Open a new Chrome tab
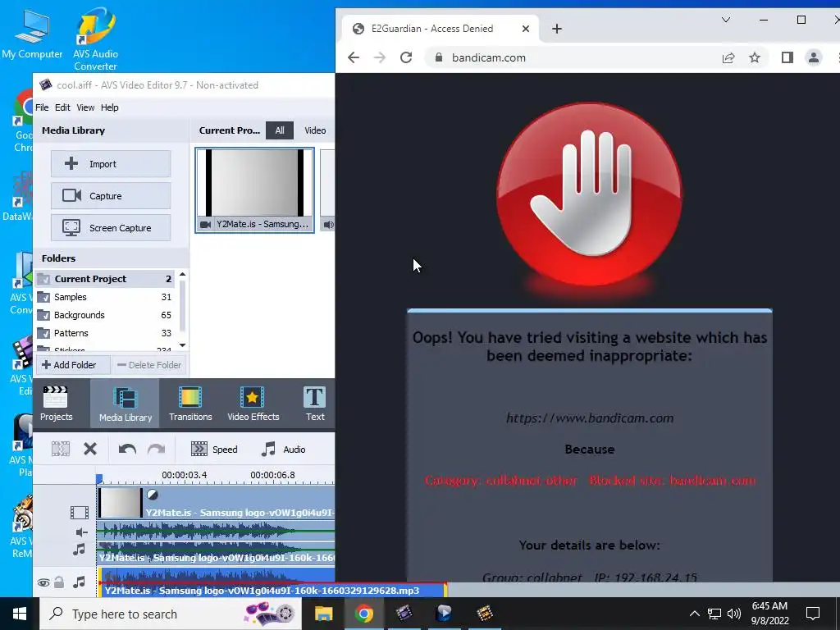 [557, 29]
